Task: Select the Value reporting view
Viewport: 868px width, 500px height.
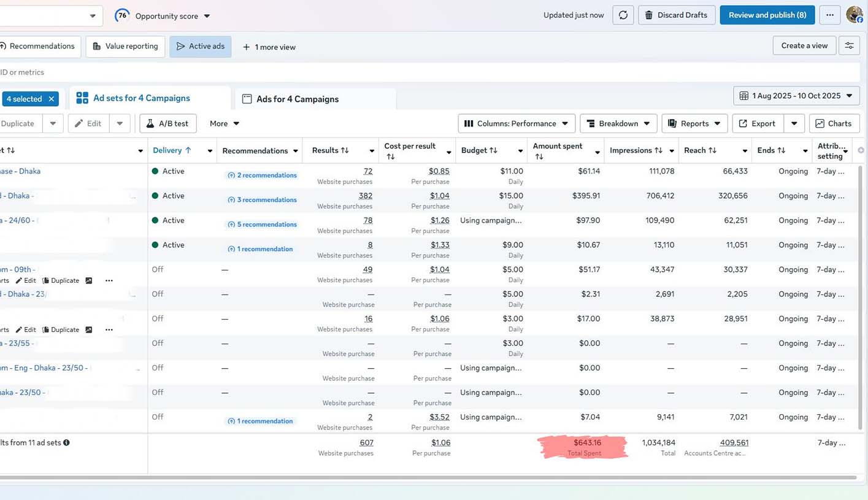Action: click(125, 46)
